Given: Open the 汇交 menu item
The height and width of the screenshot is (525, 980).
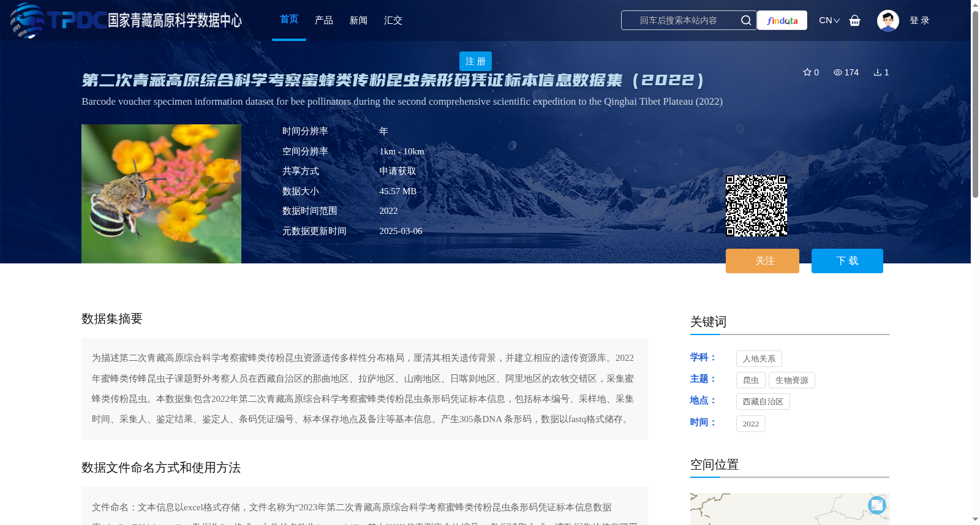Looking at the screenshot, I should (x=393, y=20).
